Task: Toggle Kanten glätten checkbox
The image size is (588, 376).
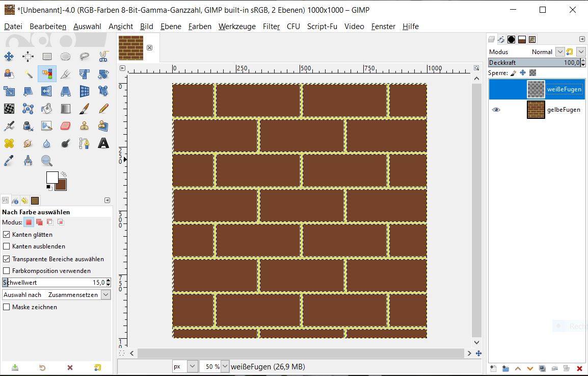Action: point(7,234)
